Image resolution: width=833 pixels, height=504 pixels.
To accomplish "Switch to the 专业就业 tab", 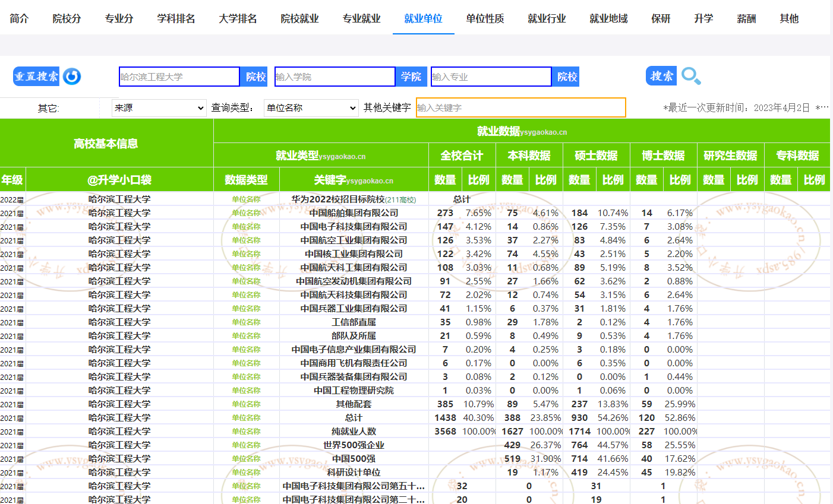I will (x=361, y=18).
